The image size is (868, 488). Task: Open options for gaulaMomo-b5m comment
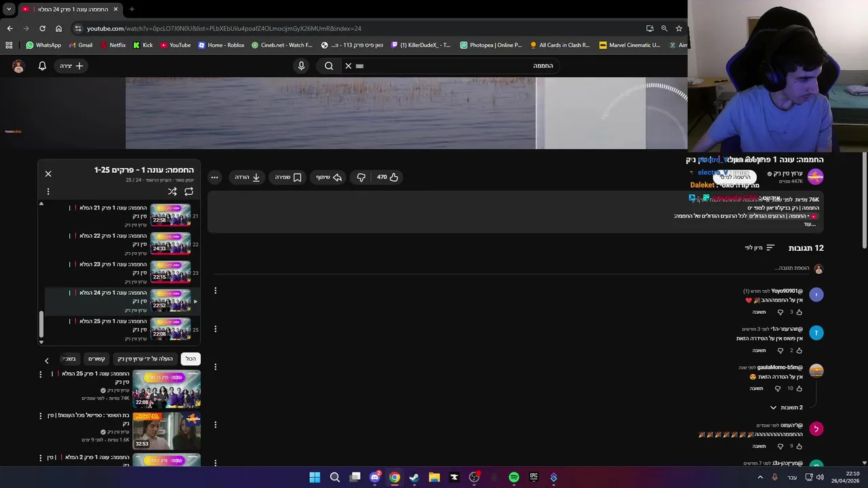pyautogui.click(x=216, y=367)
